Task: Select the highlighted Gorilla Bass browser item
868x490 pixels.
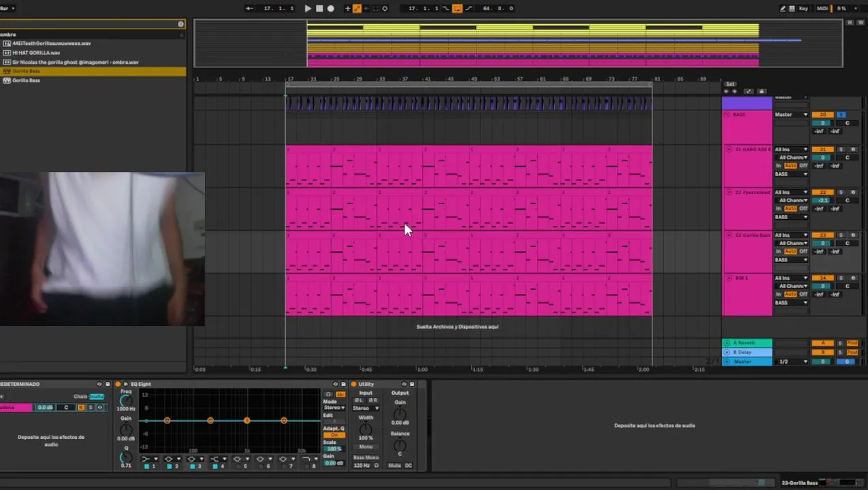Action: [x=93, y=71]
